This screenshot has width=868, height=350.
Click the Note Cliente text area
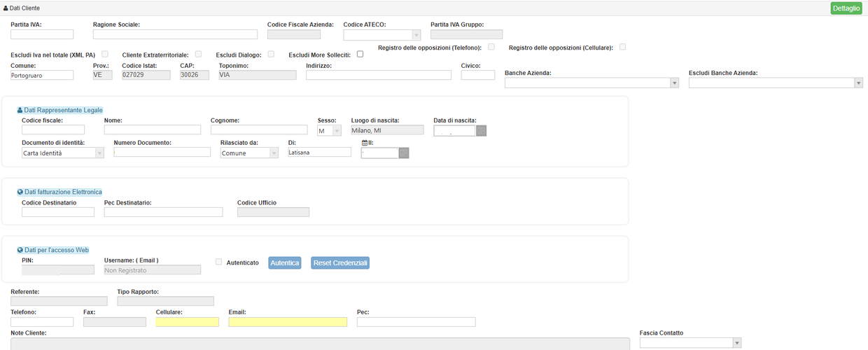[320, 344]
